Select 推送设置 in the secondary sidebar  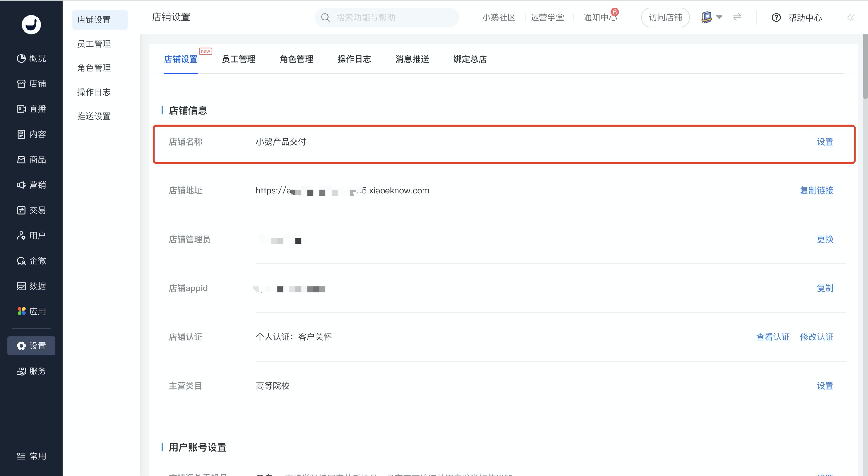tap(94, 116)
